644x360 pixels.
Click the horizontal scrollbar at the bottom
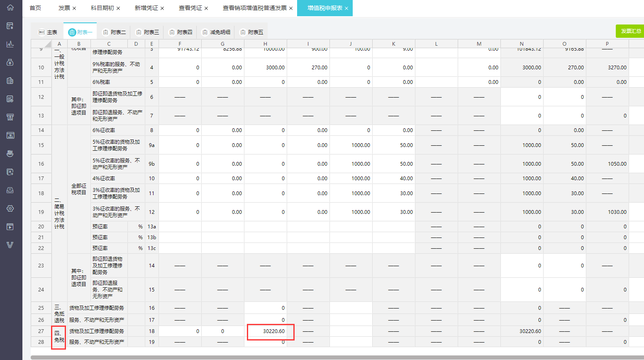click(x=332, y=357)
